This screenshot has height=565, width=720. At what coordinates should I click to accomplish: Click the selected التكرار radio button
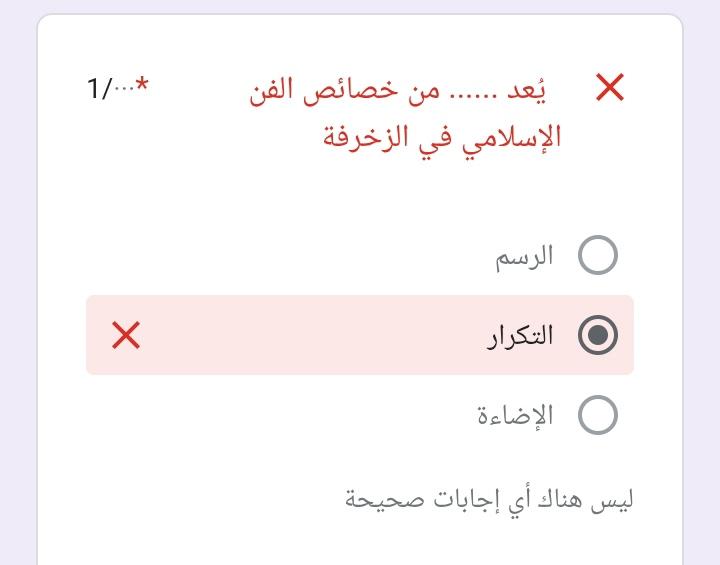point(598,335)
